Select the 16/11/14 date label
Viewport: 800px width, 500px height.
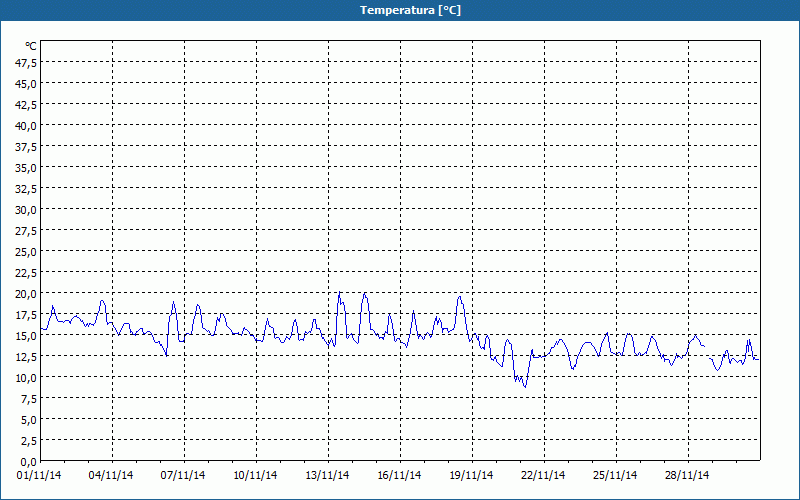[399, 475]
